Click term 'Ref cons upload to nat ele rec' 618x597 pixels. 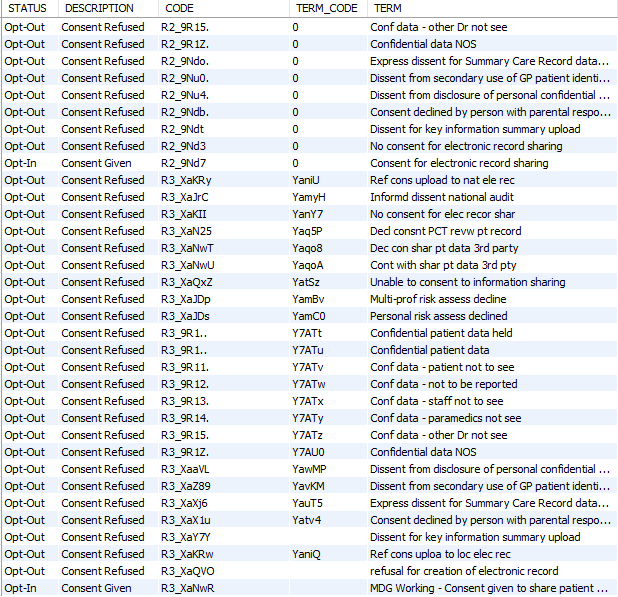[x=442, y=180]
